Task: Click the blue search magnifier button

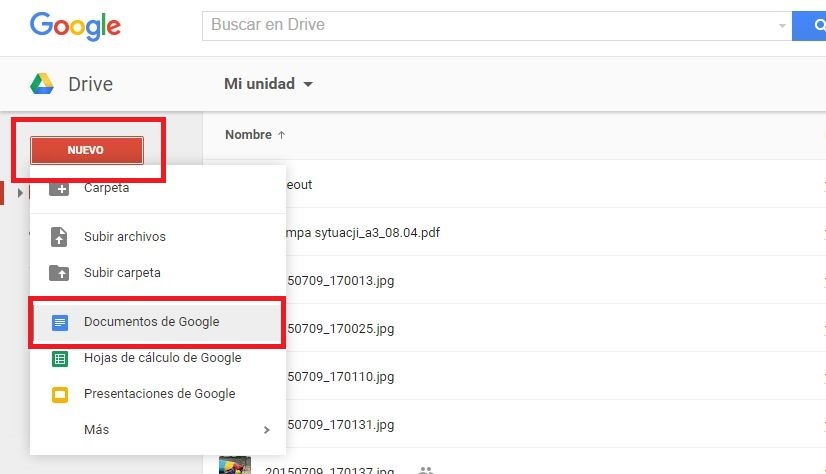Action: [x=810, y=25]
